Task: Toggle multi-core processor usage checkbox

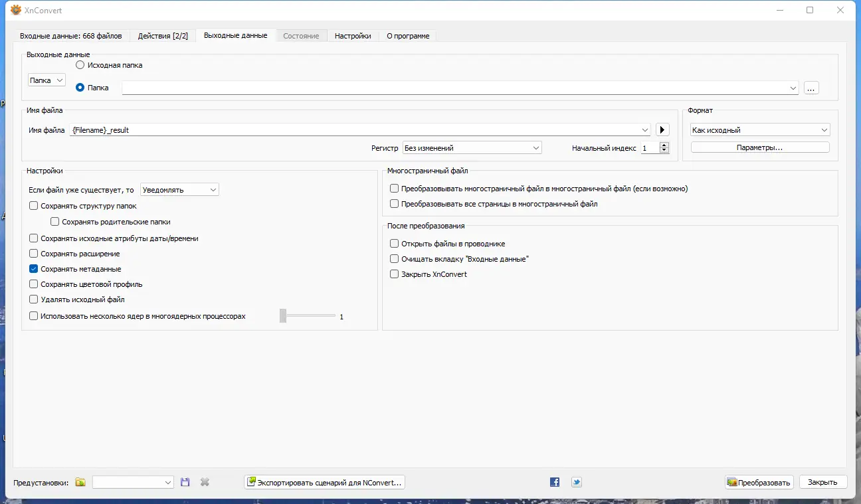Action: [x=34, y=316]
